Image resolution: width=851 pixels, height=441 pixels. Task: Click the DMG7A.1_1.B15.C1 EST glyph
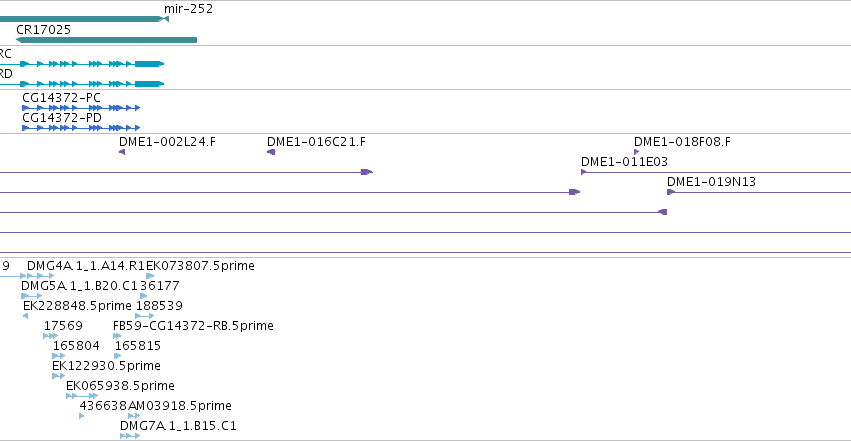point(130,436)
